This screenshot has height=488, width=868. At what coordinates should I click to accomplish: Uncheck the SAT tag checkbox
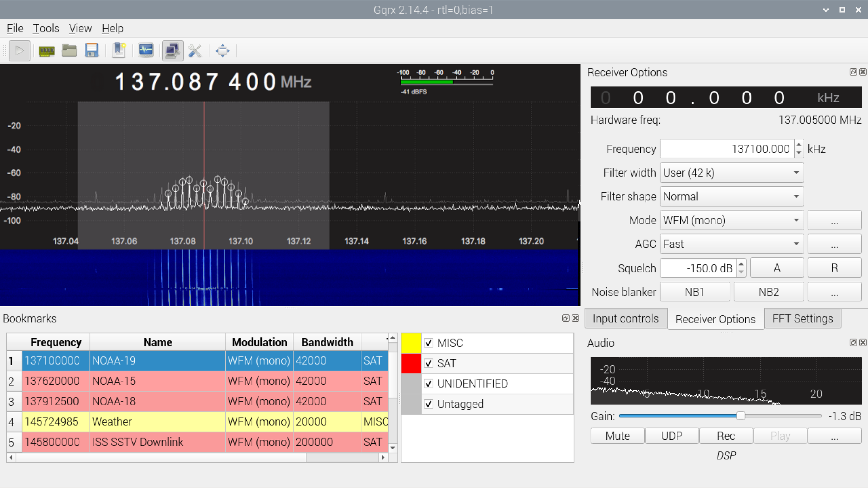428,363
